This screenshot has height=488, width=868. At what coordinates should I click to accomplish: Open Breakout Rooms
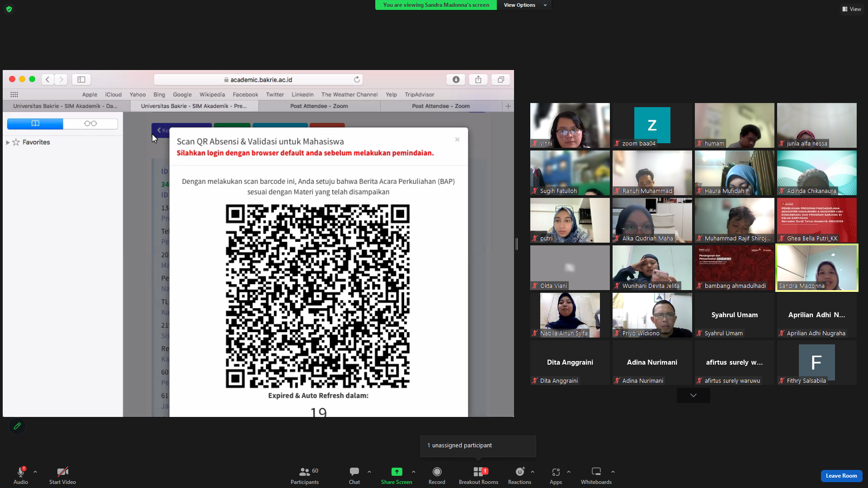478,475
